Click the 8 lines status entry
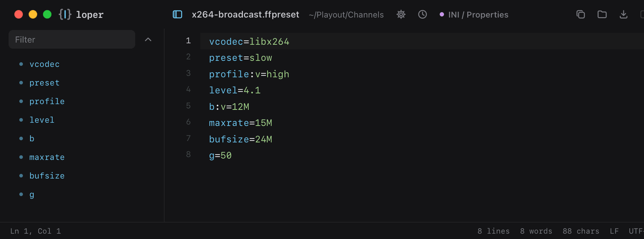Screen dimensions: 644x239 click(x=493, y=231)
